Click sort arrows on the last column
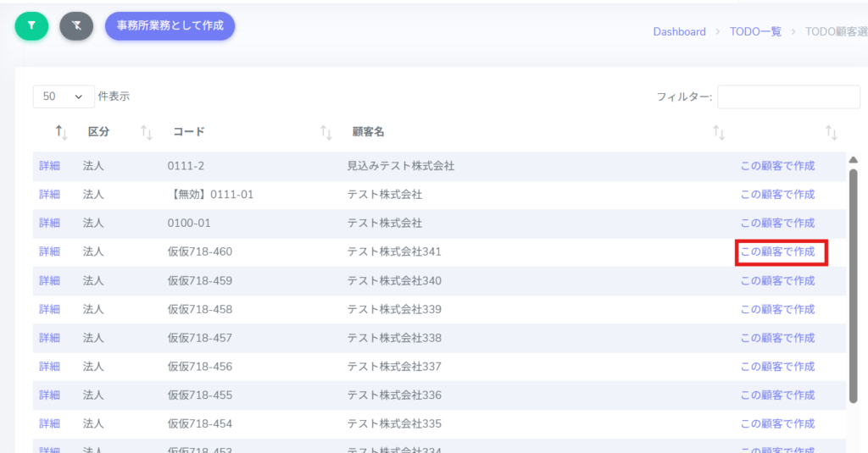868x453 pixels. (x=832, y=132)
